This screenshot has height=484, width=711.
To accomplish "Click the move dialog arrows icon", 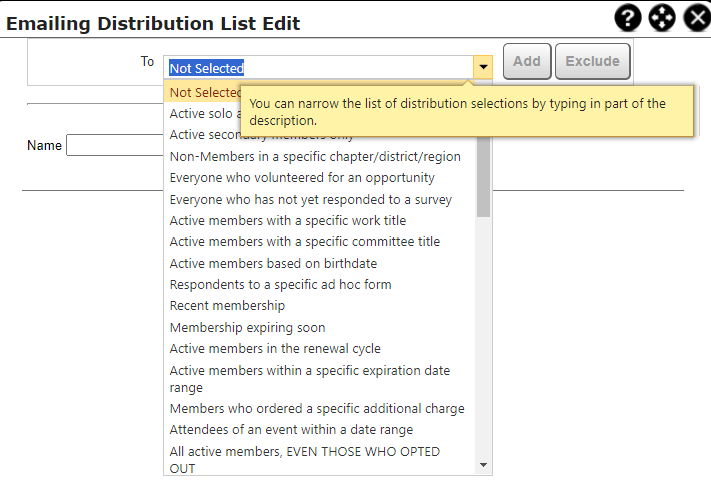I will click(x=662, y=19).
